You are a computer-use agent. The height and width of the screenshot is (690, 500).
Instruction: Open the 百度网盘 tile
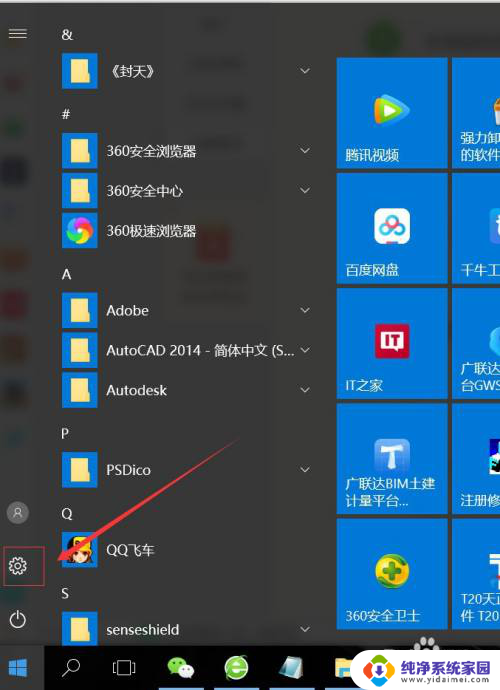tap(392, 228)
